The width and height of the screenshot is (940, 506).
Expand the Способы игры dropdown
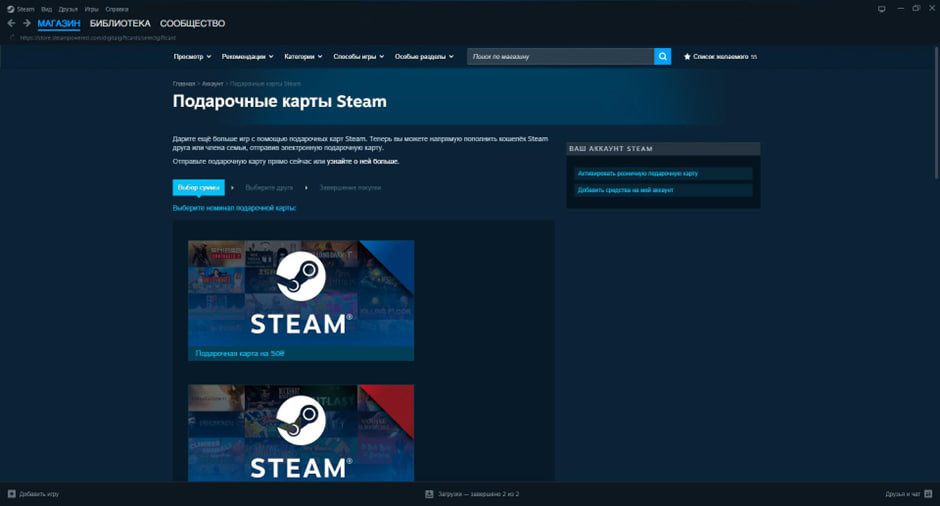pyautogui.click(x=358, y=56)
